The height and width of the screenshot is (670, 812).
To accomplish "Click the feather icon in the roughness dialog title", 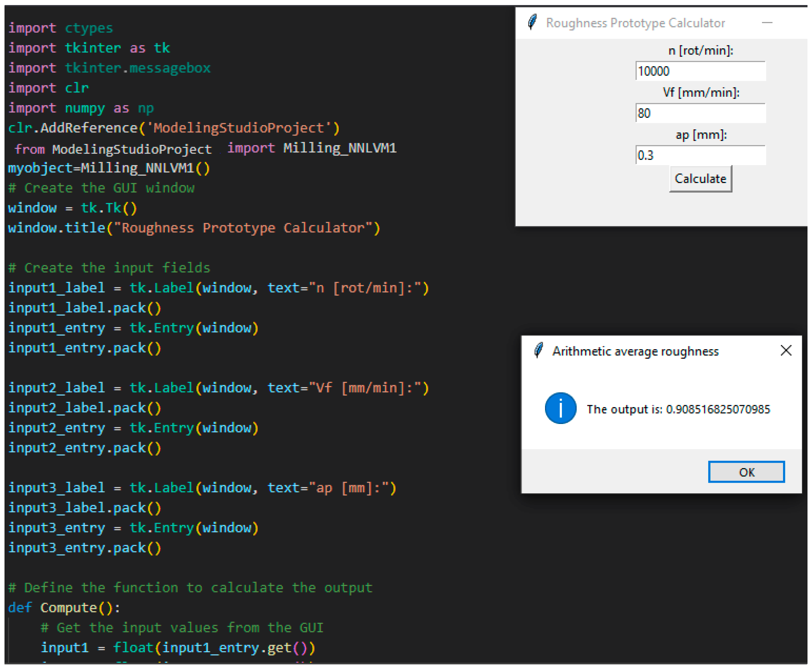I will [x=538, y=350].
